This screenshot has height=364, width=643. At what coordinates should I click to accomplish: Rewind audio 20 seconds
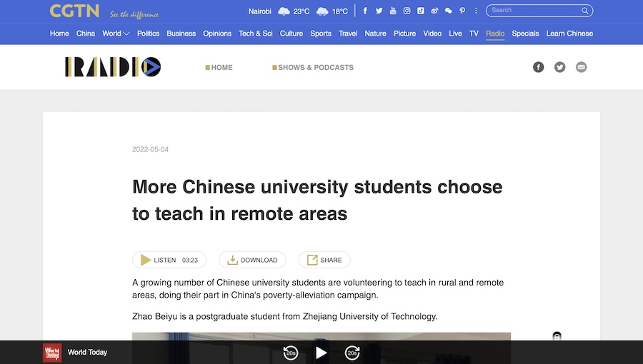pos(290,353)
